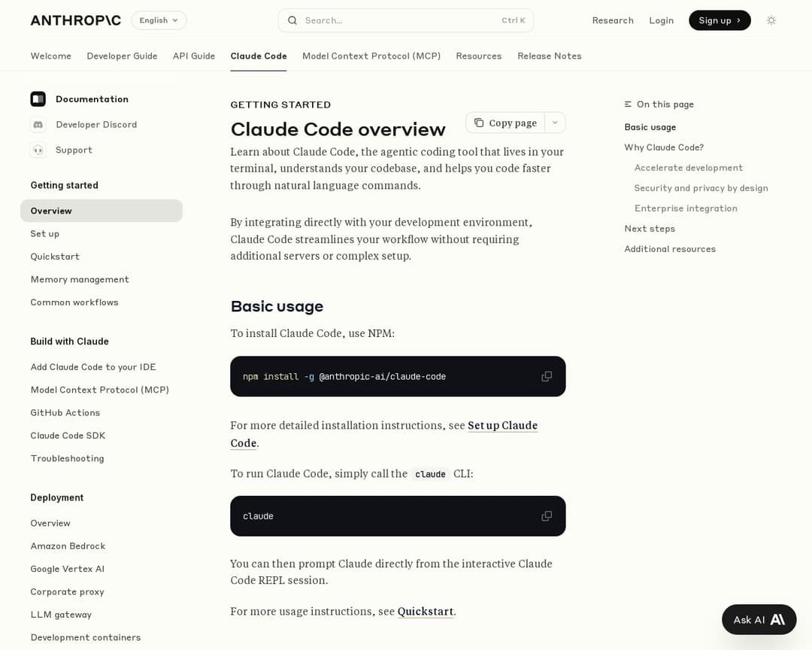Copy the npm install command
Screen dimensions: 812x650
pos(547,376)
